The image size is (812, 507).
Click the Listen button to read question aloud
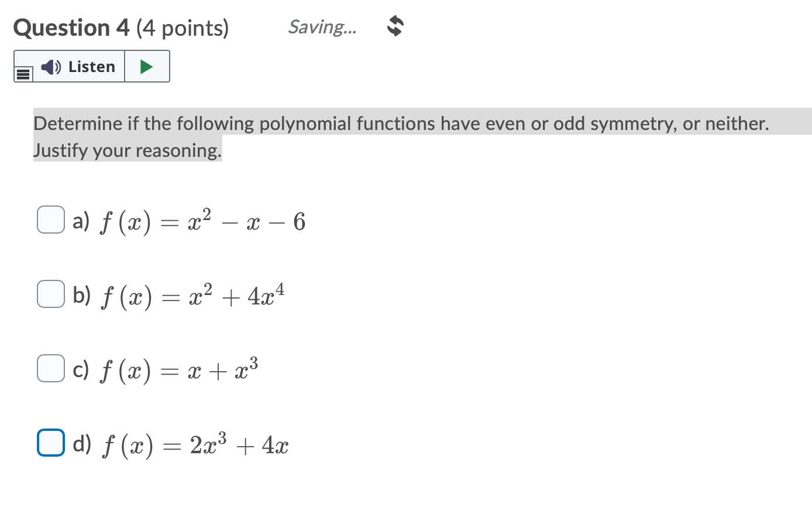point(79,67)
